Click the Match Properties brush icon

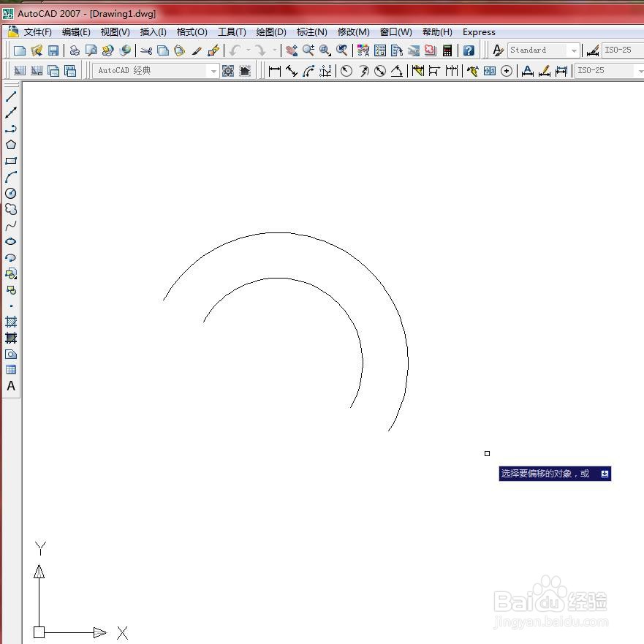coord(197,50)
